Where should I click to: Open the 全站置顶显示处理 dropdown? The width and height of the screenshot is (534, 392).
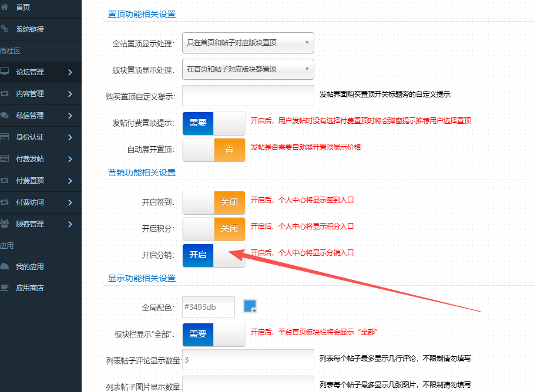click(248, 43)
